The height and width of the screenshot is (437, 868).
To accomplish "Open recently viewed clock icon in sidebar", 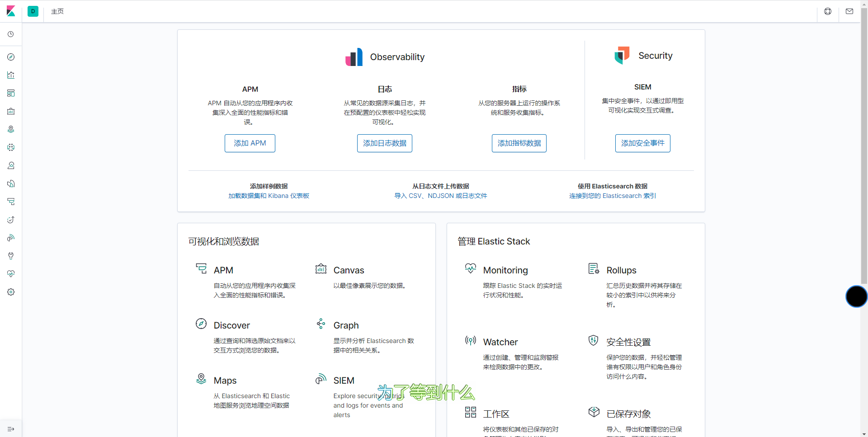I will [11, 34].
